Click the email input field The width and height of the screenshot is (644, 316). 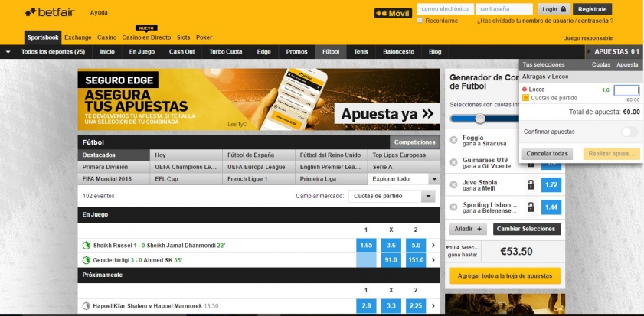coord(446,9)
